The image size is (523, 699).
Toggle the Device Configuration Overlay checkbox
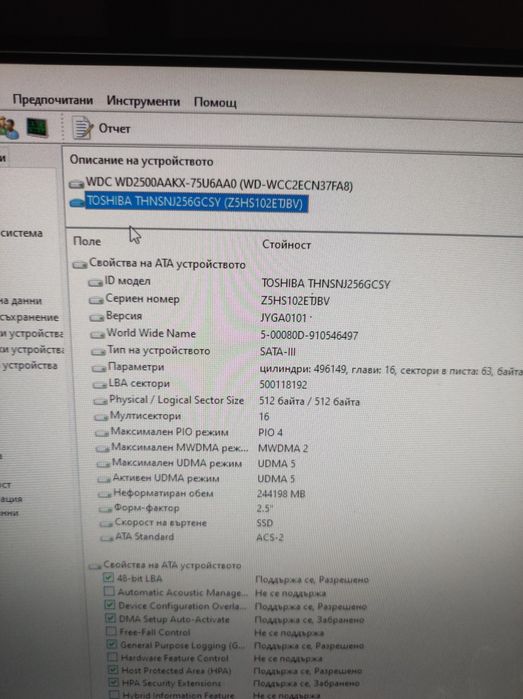110,605
